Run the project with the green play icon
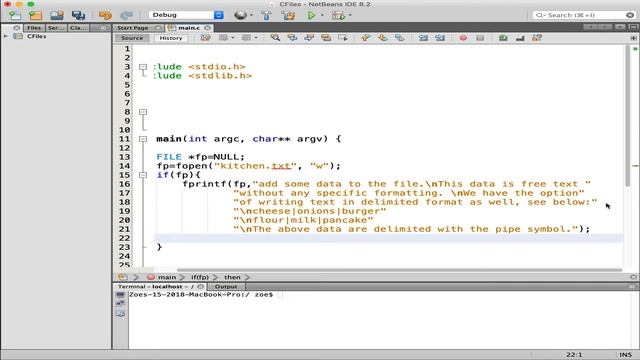 click(311, 16)
